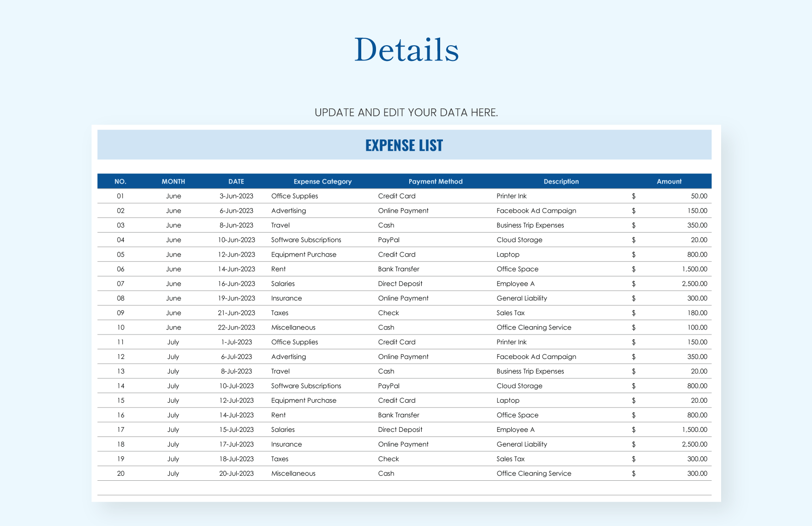
Task: Click the Printer Ink description in row 01
Action: click(512, 196)
